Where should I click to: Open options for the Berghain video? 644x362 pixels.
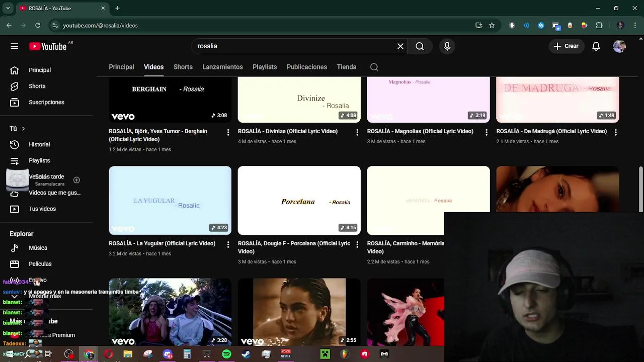click(228, 132)
